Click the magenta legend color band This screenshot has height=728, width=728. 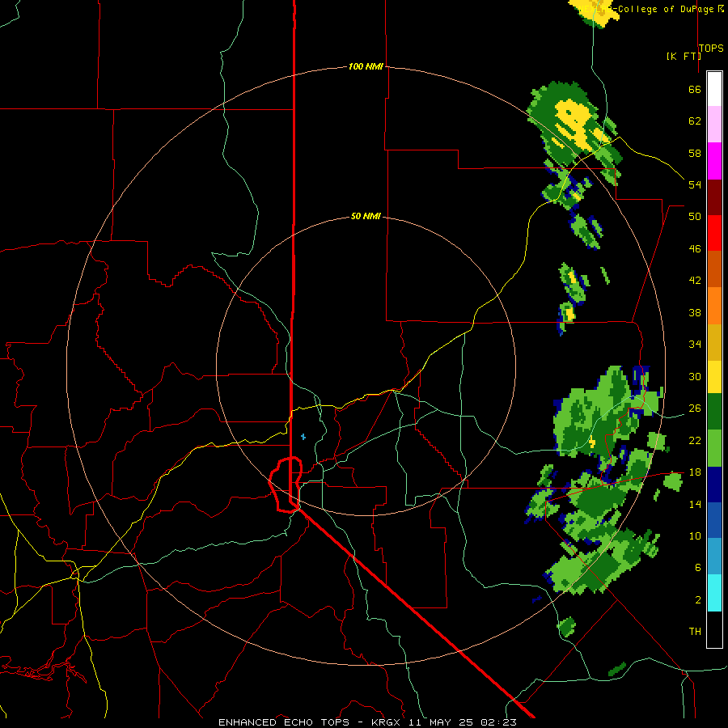point(714,161)
